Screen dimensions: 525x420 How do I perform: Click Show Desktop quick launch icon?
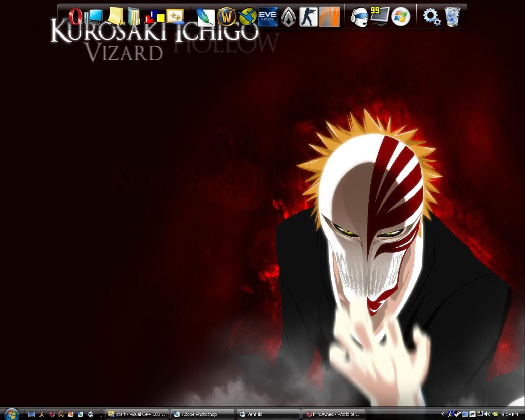pyautogui.click(x=32, y=414)
